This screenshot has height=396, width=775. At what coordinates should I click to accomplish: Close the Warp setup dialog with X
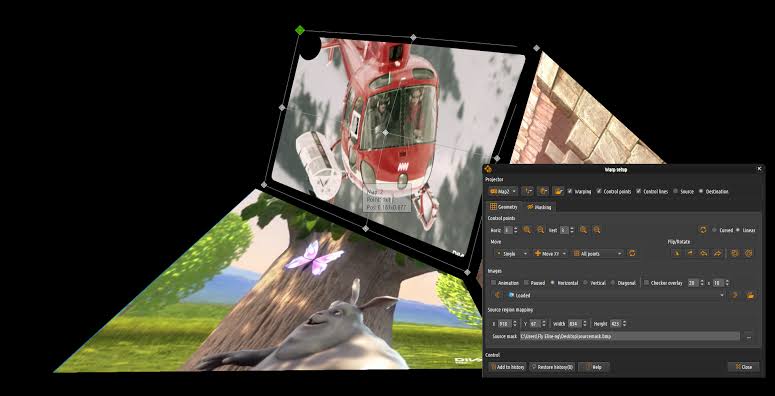click(x=759, y=169)
